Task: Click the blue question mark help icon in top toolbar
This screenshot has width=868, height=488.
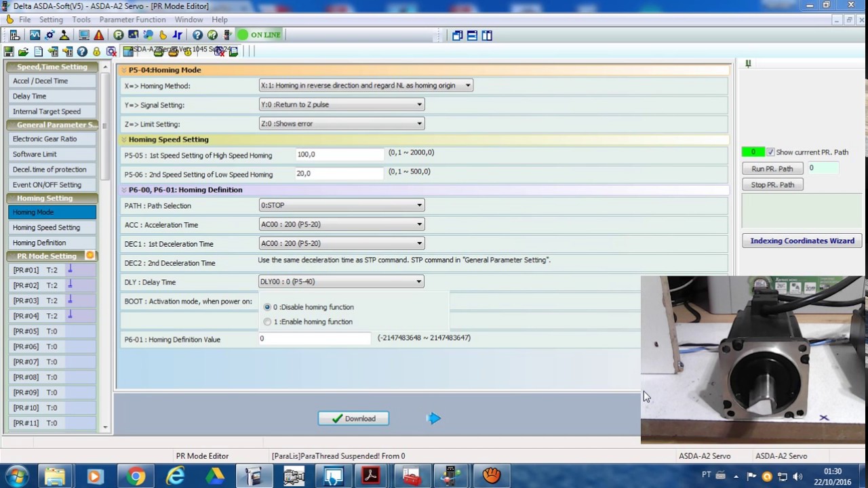Action: click(x=197, y=35)
